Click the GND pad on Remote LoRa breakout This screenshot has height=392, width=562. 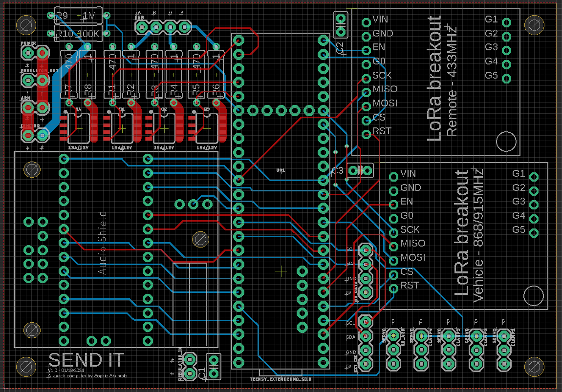point(366,37)
